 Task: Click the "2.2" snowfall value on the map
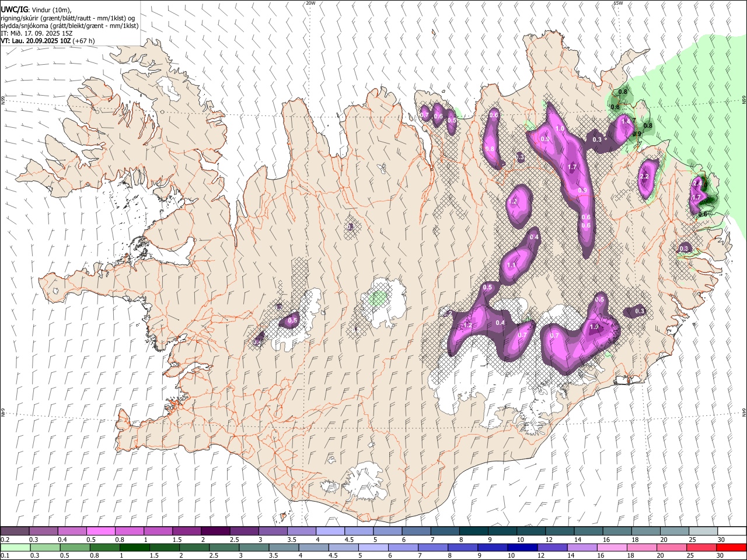[644, 177]
